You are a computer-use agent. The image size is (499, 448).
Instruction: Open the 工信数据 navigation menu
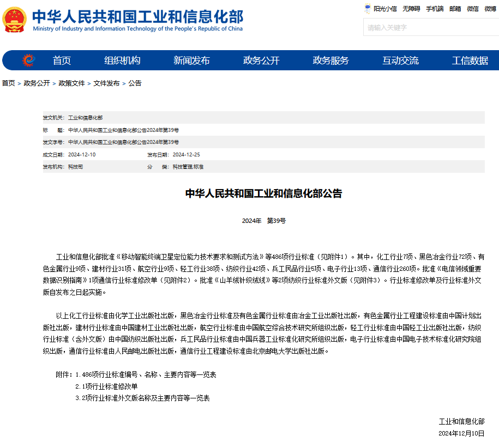470,60
